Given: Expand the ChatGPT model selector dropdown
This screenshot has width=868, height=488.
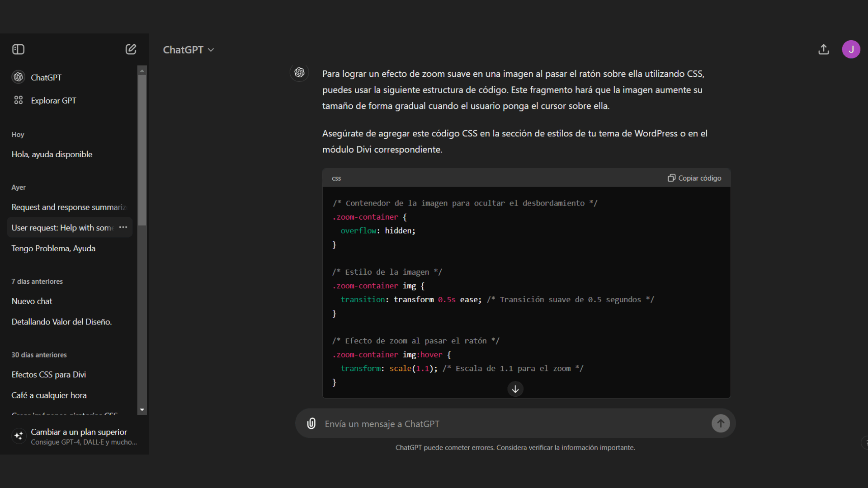Looking at the screenshot, I should 189,50.
